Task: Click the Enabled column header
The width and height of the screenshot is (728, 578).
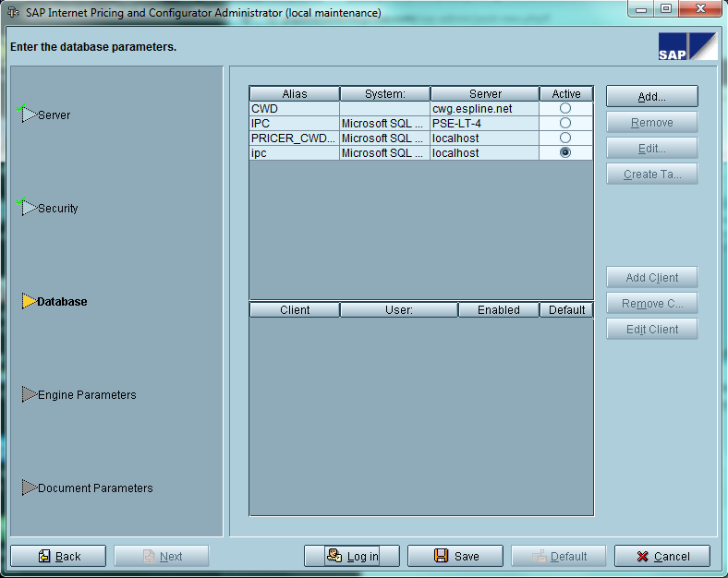Action: point(499,310)
